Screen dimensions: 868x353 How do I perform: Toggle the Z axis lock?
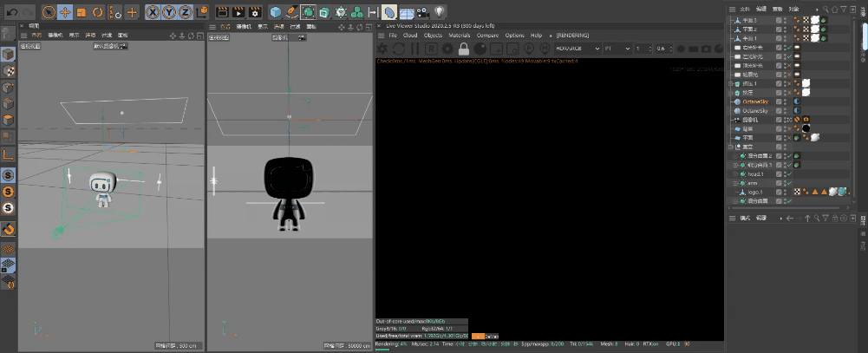tap(185, 11)
